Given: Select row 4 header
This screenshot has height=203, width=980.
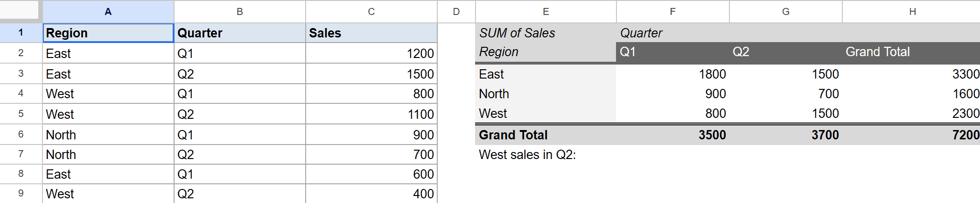Looking at the screenshot, I should click(21, 94).
